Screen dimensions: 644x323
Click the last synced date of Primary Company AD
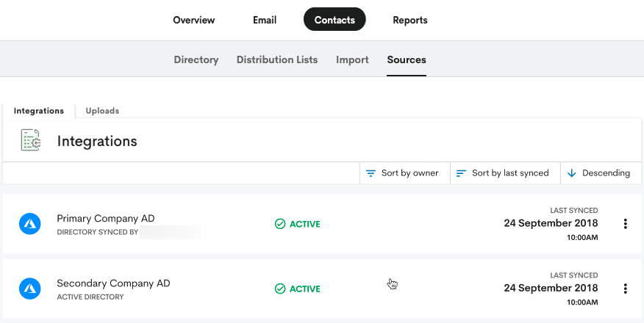[551, 223]
